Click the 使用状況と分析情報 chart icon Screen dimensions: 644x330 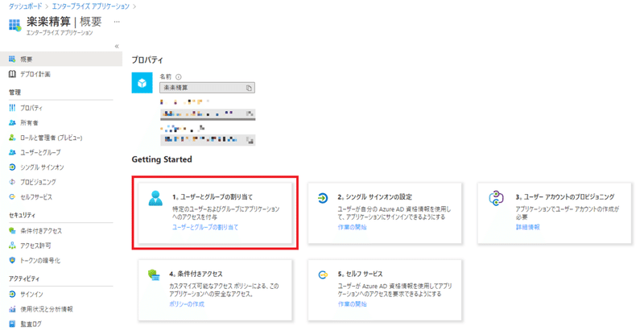pyautogui.click(x=12, y=309)
